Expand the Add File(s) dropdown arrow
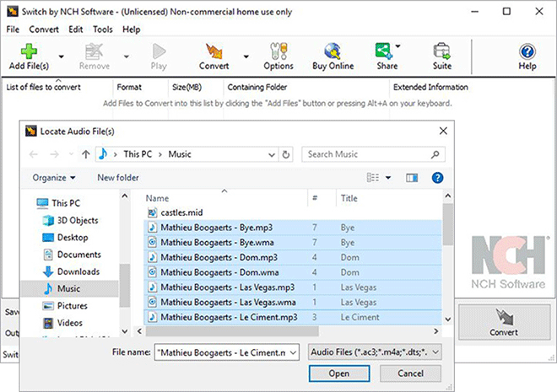Screen dimensions: 557x392 click(x=61, y=56)
